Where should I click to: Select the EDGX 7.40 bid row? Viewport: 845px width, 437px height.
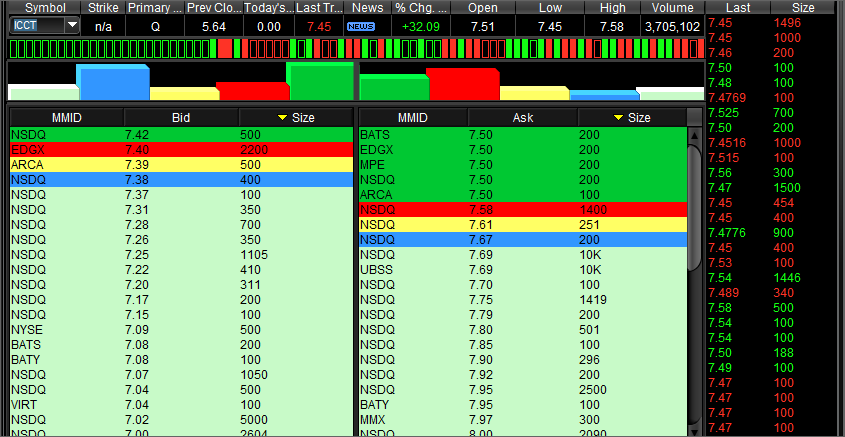tap(182, 149)
